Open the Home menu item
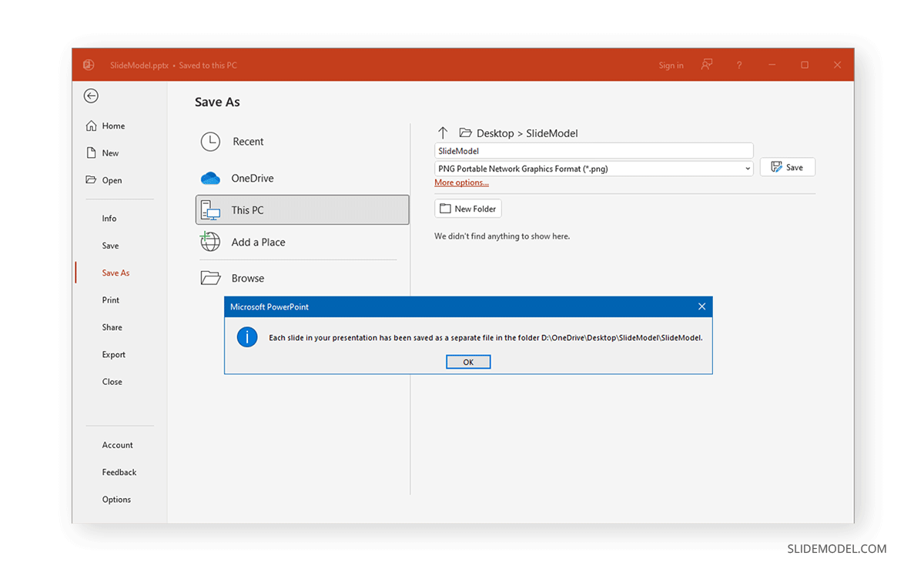This screenshot has height=572, width=924. point(113,125)
